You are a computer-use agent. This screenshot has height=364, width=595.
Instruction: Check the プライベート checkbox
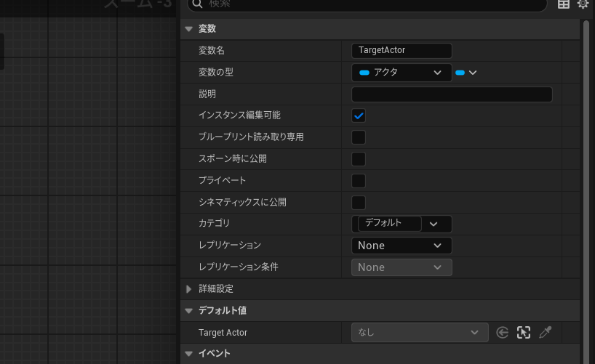pyautogui.click(x=359, y=181)
